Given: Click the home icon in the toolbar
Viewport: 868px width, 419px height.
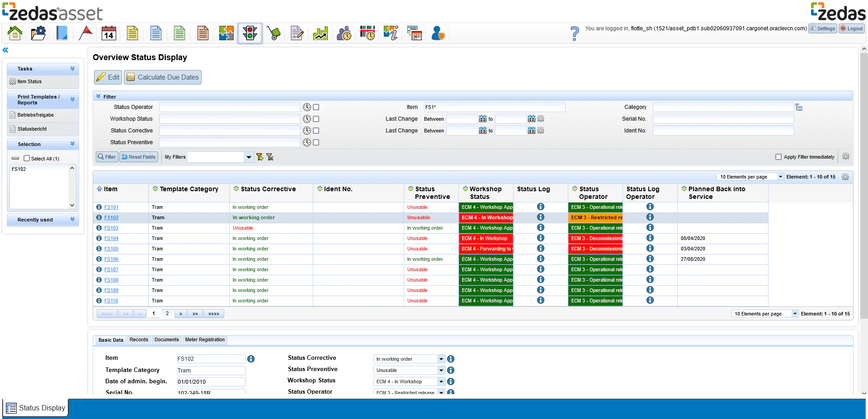Looking at the screenshot, I should (x=15, y=33).
